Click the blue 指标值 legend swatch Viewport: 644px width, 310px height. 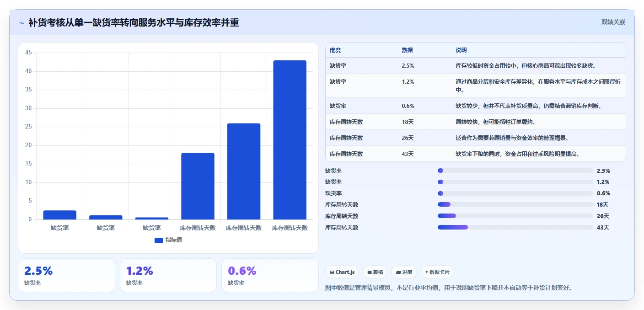pos(159,240)
